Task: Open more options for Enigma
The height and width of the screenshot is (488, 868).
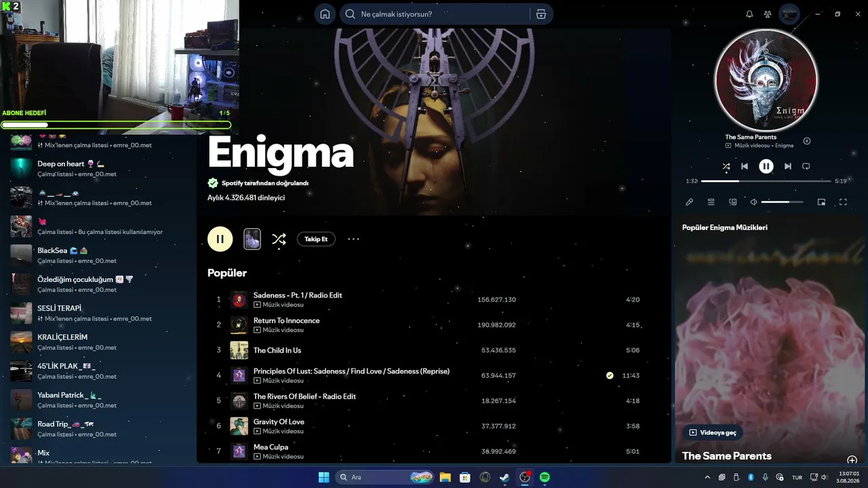Action: [353, 239]
